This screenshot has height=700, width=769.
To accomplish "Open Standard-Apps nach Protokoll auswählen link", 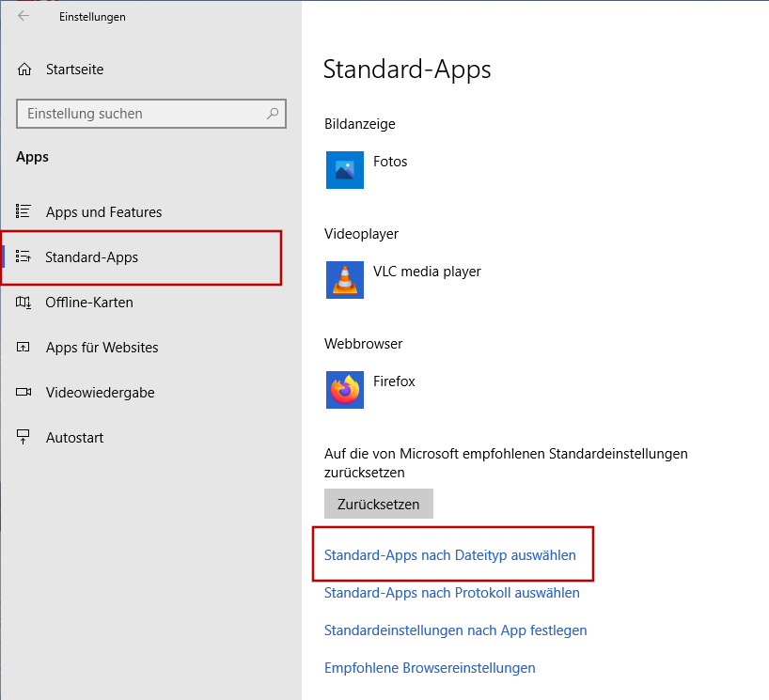I will click(x=451, y=593).
